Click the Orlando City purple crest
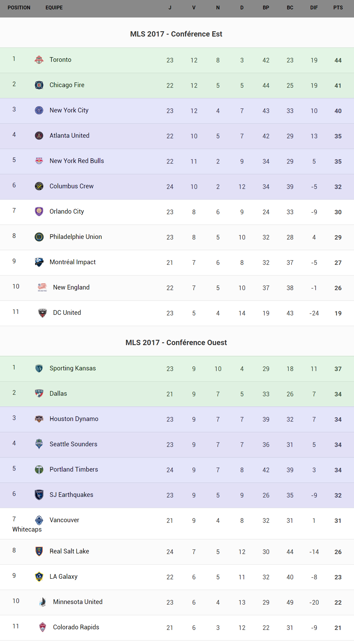The width and height of the screenshot is (354, 644). pos(39,211)
